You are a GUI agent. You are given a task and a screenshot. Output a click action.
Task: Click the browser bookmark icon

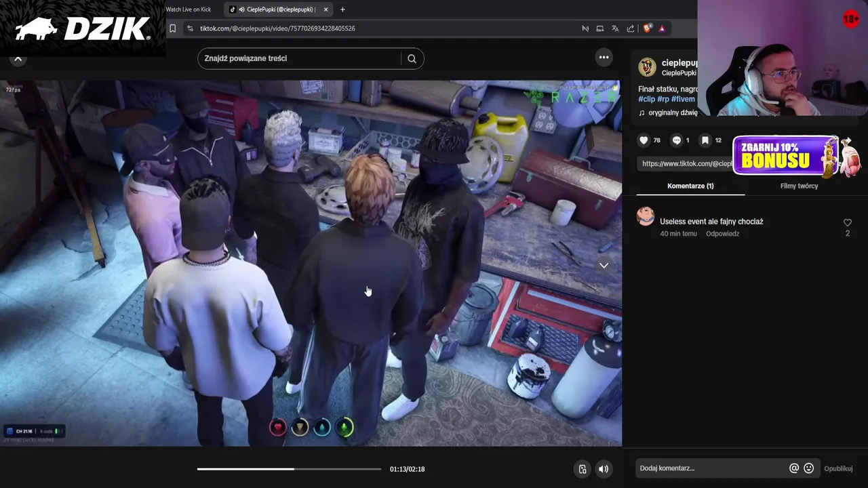(x=172, y=28)
